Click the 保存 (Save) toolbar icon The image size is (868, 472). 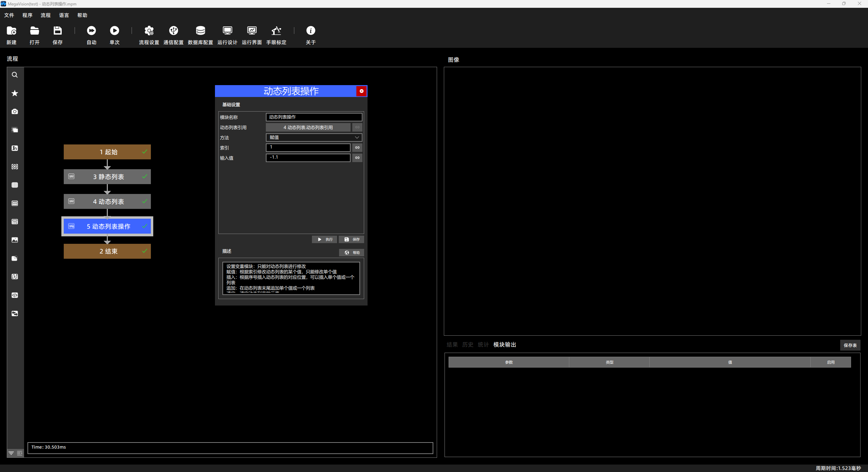click(x=58, y=31)
